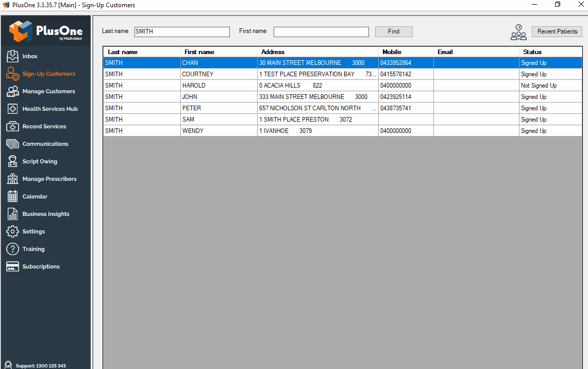Select the first name WENDY cell
This screenshot has height=369, width=588.
pyautogui.click(x=219, y=130)
